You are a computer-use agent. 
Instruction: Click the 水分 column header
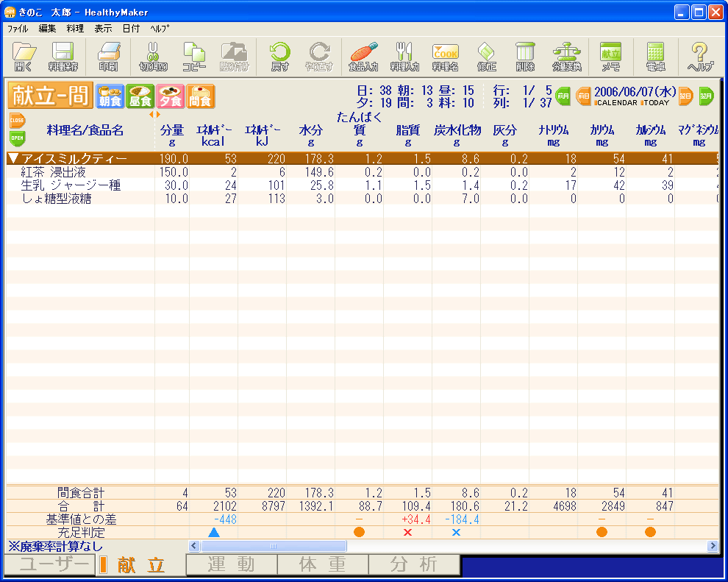(310, 135)
